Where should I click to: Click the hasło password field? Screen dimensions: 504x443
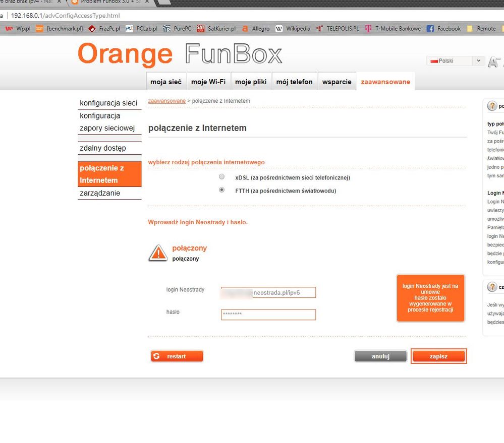click(268, 314)
